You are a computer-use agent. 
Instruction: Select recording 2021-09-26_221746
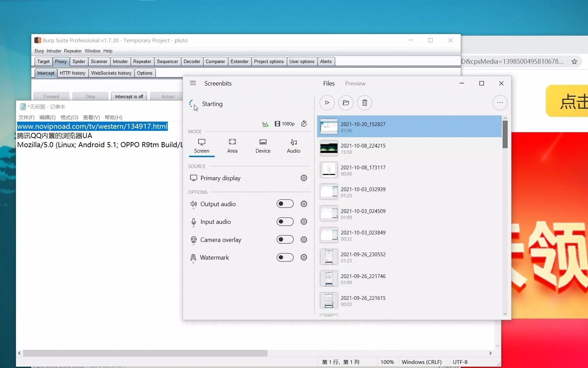[409, 279]
